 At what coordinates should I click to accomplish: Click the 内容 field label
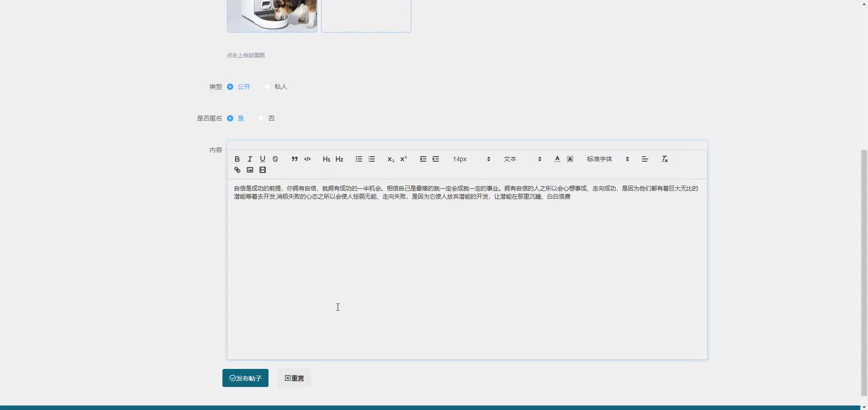(216, 150)
